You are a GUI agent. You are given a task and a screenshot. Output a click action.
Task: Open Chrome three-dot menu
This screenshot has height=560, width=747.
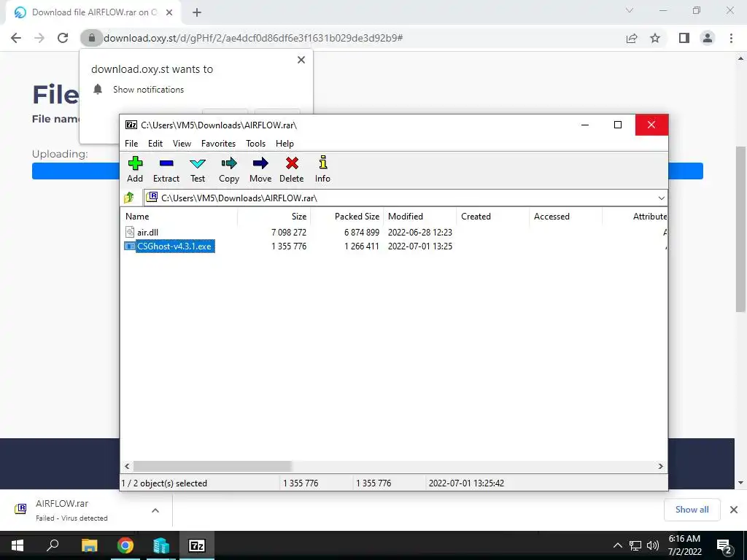click(731, 38)
